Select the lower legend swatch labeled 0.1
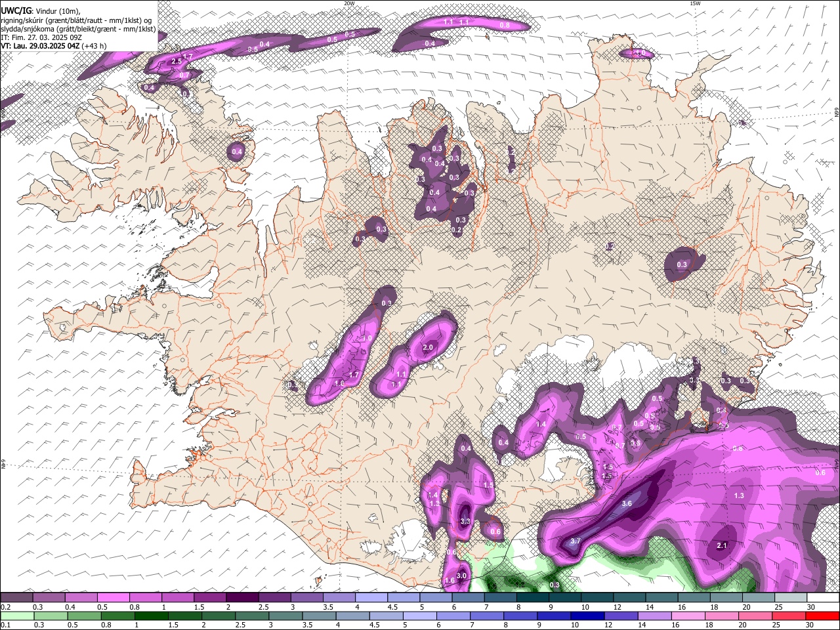 pos(17,616)
